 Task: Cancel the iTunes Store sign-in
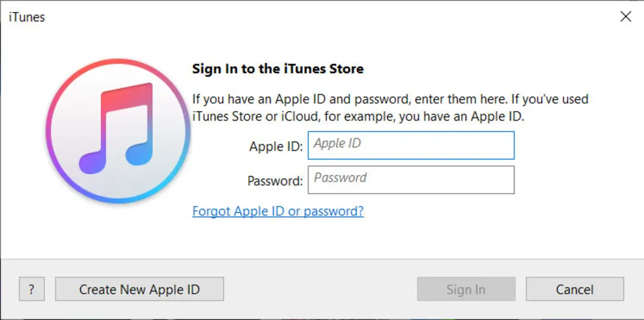[575, 289]
